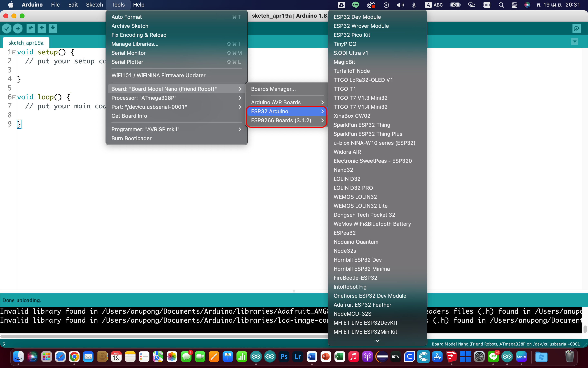Select Adafruit ESP32 Feather board

(x=377, y=305)
